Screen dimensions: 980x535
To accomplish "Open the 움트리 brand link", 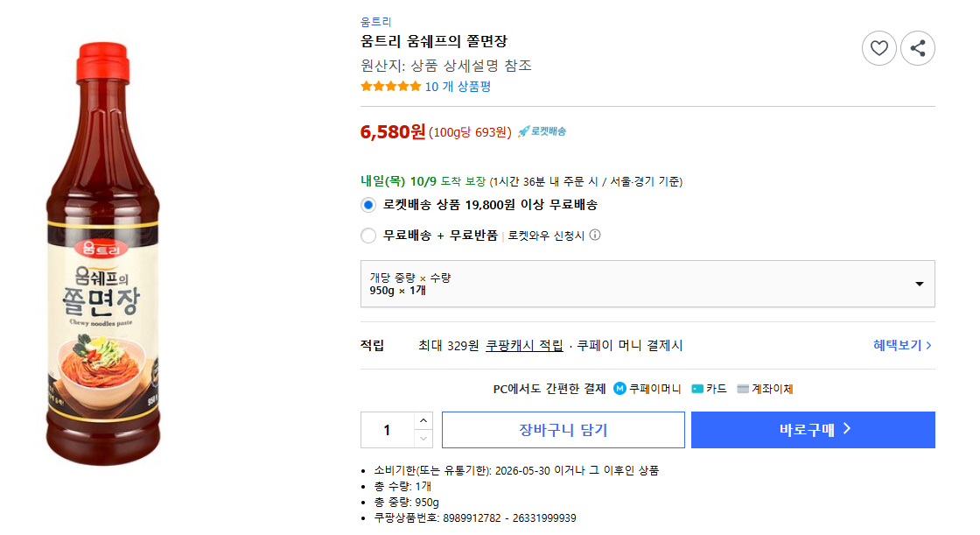I will (376, 22).
